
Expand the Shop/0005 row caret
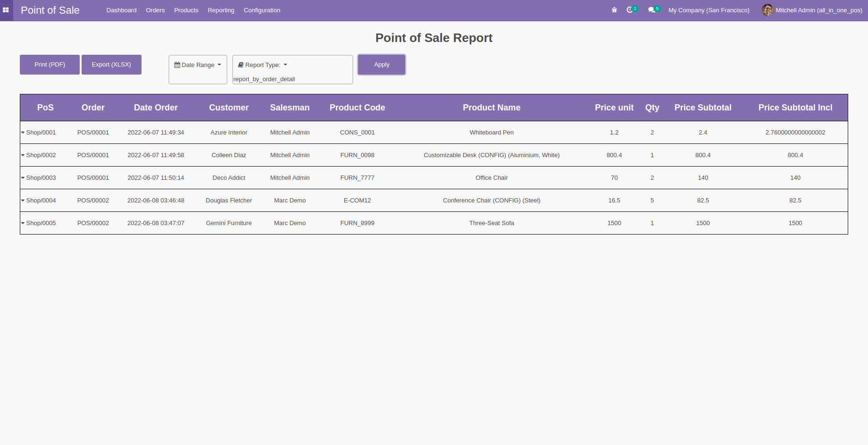pyautogui.click(x=23, y=223)
